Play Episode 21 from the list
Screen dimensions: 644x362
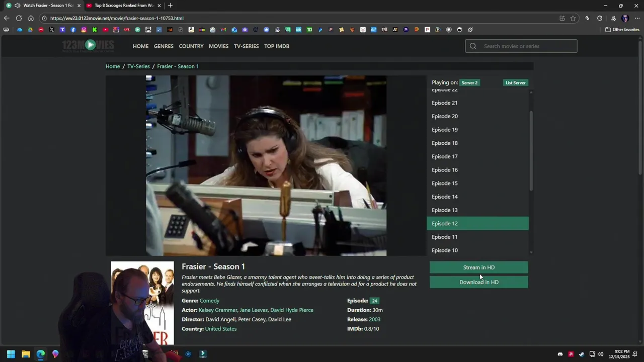pos(477,103)
